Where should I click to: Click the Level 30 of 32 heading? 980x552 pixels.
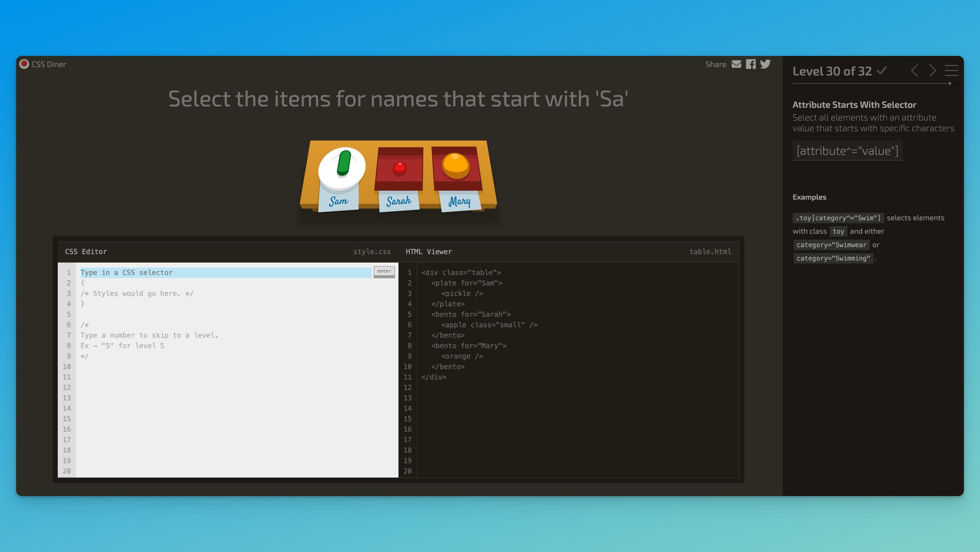(832, 71)
